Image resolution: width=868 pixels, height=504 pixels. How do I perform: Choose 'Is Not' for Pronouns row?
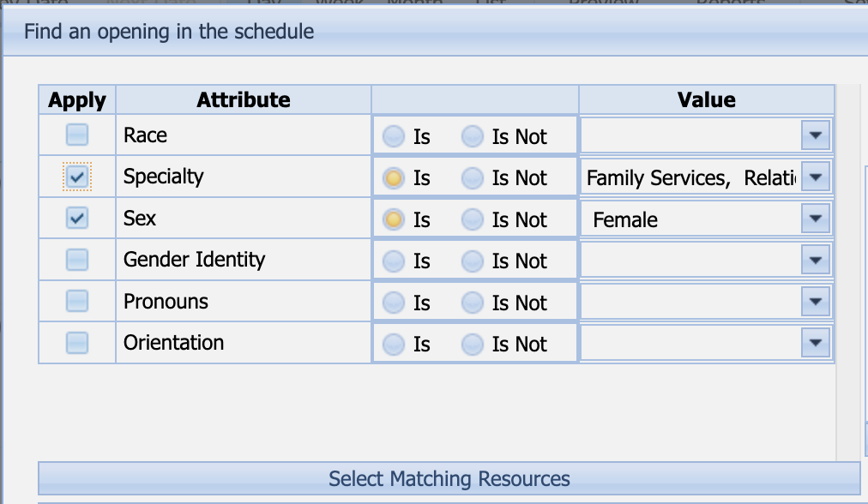click(x=473, y=303)
